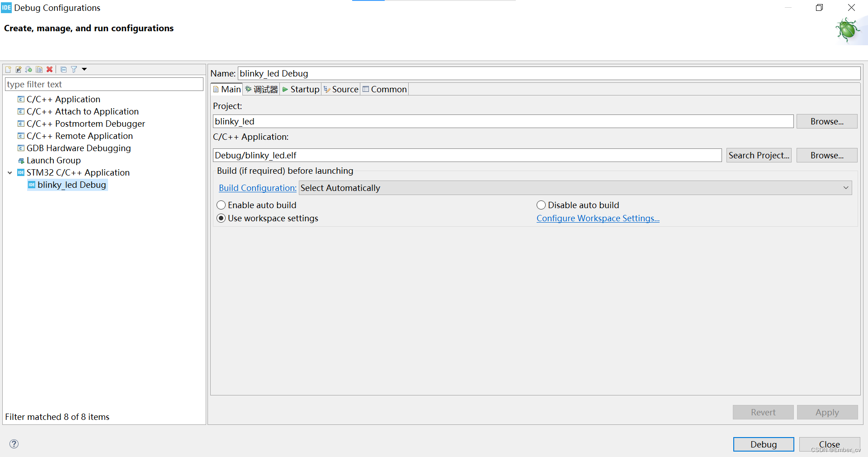This screenshot has width=868, height=457.
Task: Click the STM32 IDE type icon
Action: [x=21, y=172]
